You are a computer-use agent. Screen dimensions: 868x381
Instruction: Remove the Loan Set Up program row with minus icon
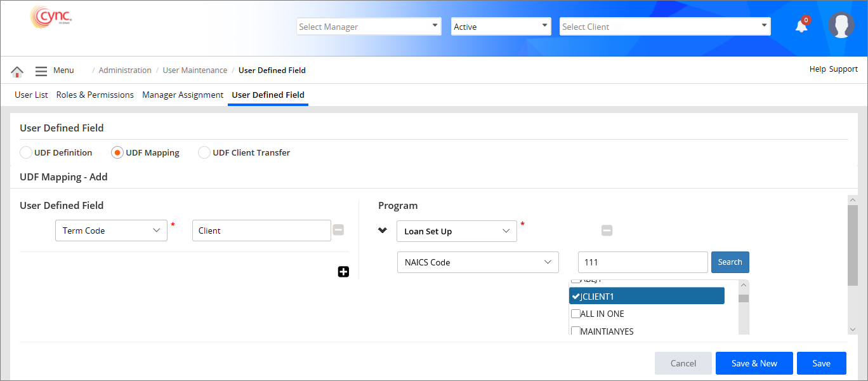tap(607, 231)
